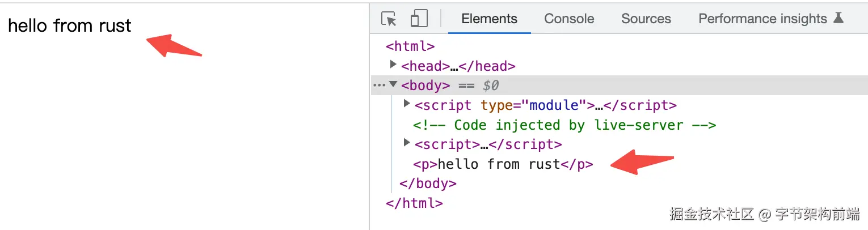Viewport: 868px width, 230px height.
Task: Toggle the device toolbar icon
Action: [419, 19]
